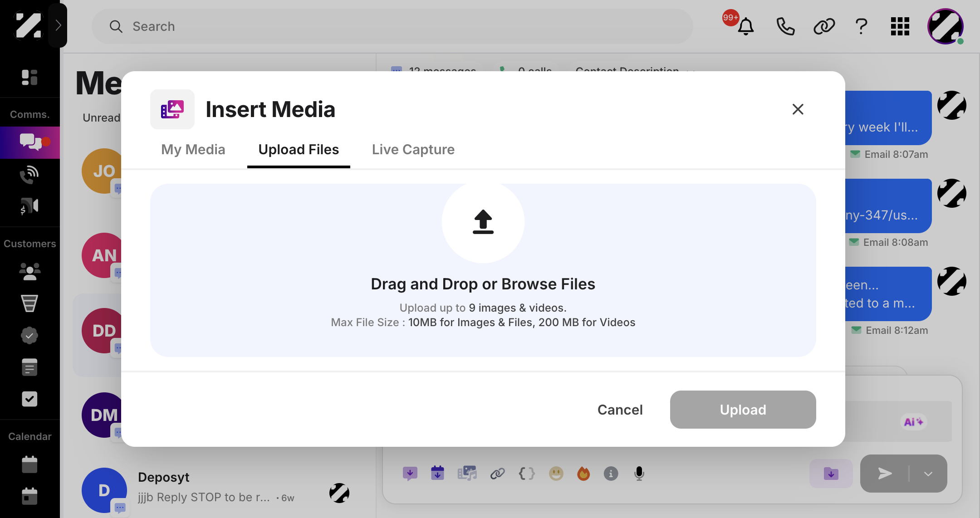Click the Cancel button
This screenshot has height=518, width=980.
tap(620, 410)
